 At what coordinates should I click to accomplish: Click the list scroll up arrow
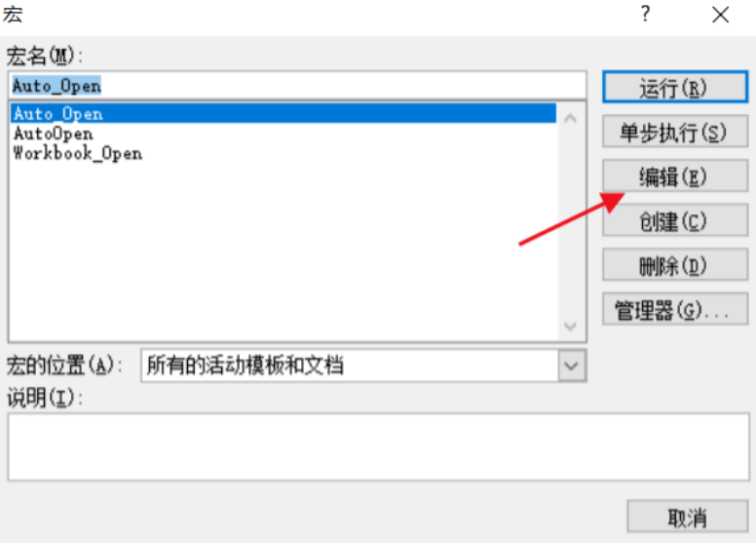point(570,118)
